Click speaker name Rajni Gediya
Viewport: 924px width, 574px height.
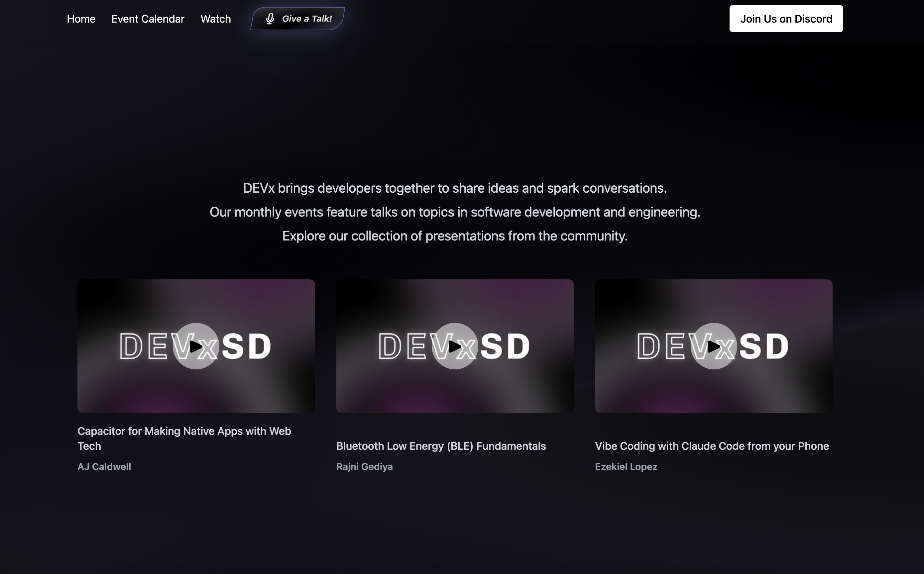point(365,467)
